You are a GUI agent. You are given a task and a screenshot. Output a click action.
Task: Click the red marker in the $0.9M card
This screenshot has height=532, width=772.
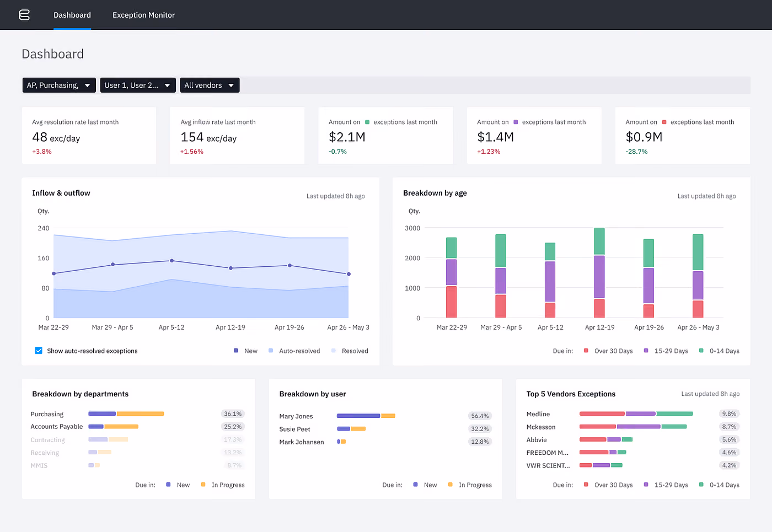pos(664,122)
